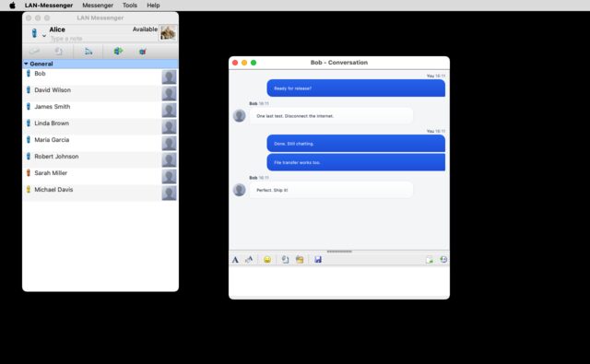The height and width of the screenshot is (364, 590).
Task: Click the 'File transfer works too.' message bubble
Action: tap(356, 162)
